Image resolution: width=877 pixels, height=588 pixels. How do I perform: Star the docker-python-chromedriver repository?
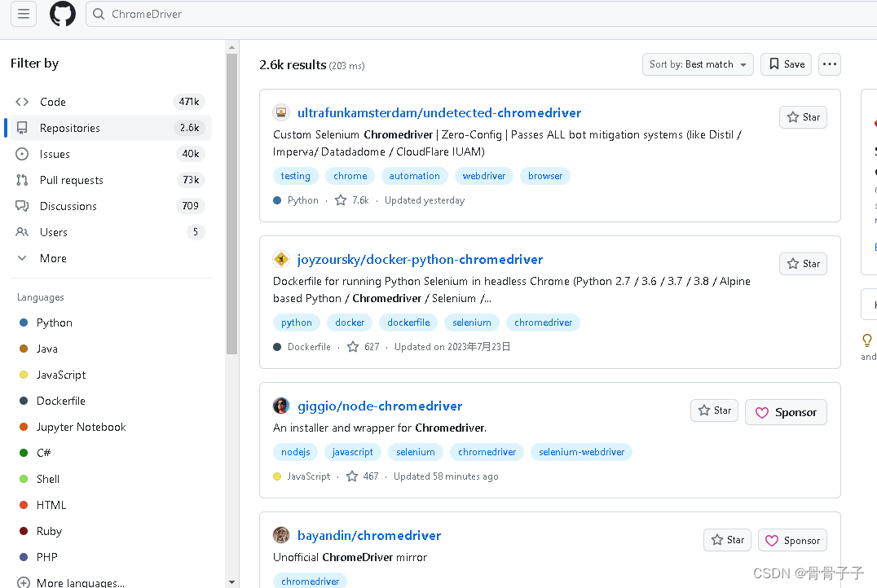[x=803, y=264]
